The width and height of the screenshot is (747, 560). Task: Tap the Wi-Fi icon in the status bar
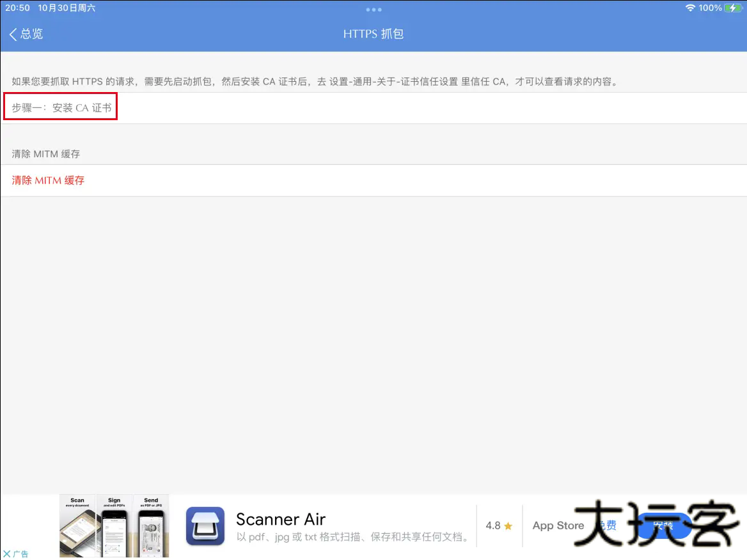click(x=691, y=8)
